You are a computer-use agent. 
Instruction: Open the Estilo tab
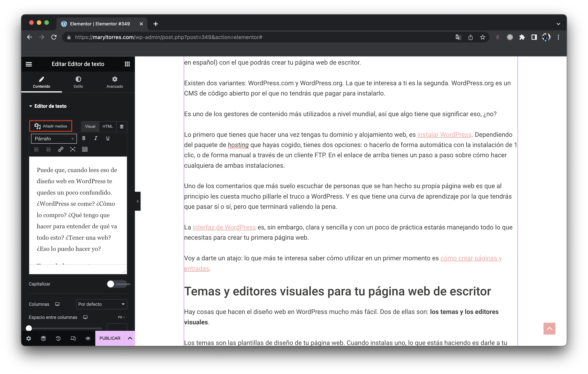(78, 82)
